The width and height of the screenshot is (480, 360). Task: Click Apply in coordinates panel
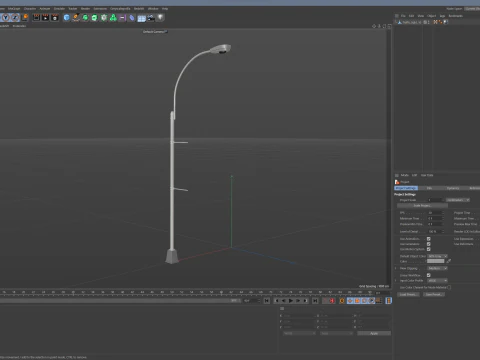coord(374,333)
